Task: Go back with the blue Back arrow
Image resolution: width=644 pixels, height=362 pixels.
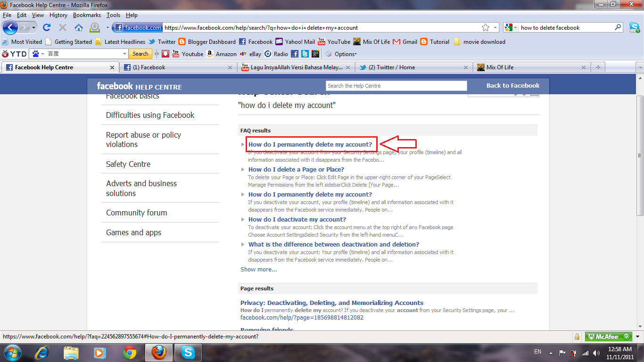Action: pyautogui.click(x=10, y=27)
